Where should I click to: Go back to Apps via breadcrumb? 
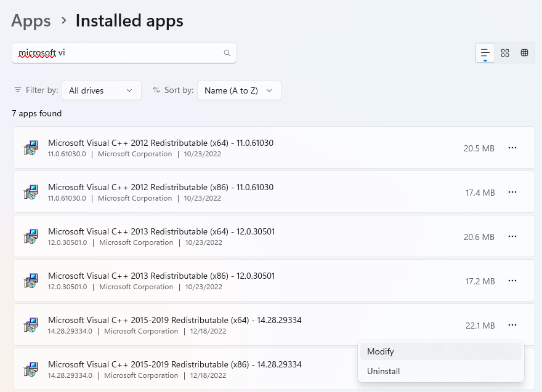[31, 21]
